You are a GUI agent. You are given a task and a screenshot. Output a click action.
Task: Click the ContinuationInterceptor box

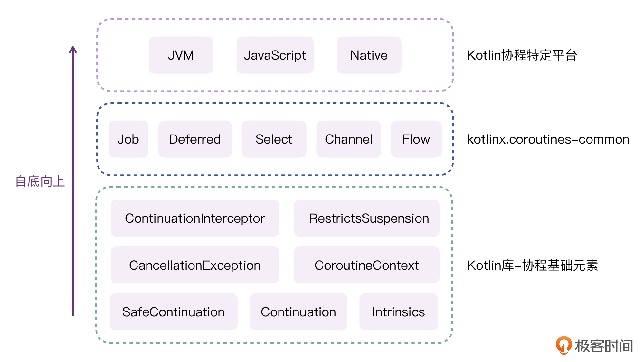(195, 218)
